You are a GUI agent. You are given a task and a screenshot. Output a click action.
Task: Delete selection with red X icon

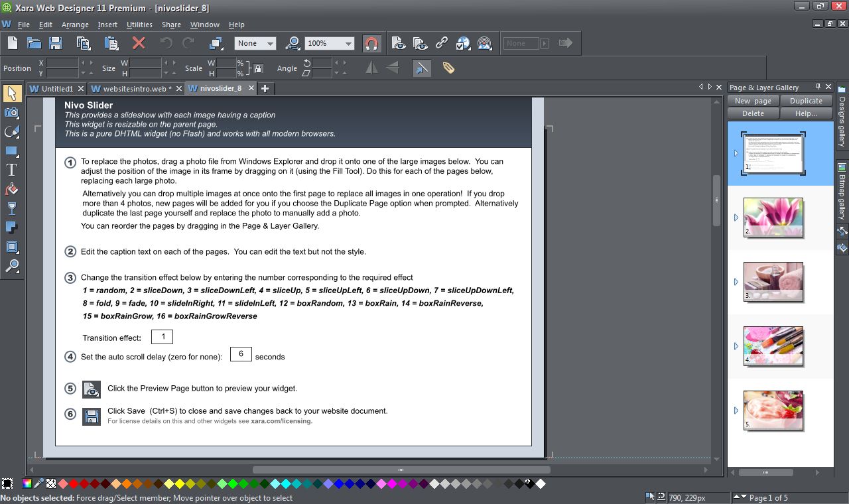point(139,44)
